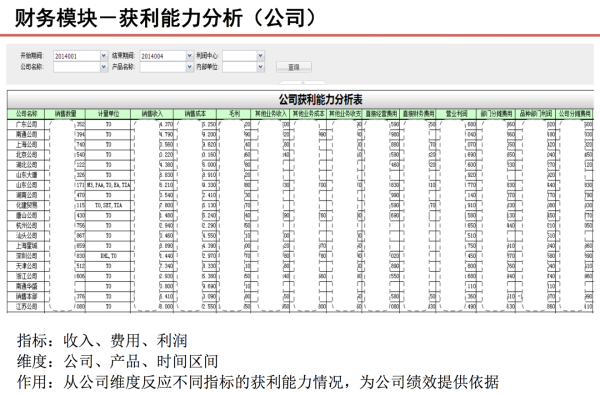Open the 开始期间 dropdown showing 2014001

pyautogui.click(x=104, y=56)
